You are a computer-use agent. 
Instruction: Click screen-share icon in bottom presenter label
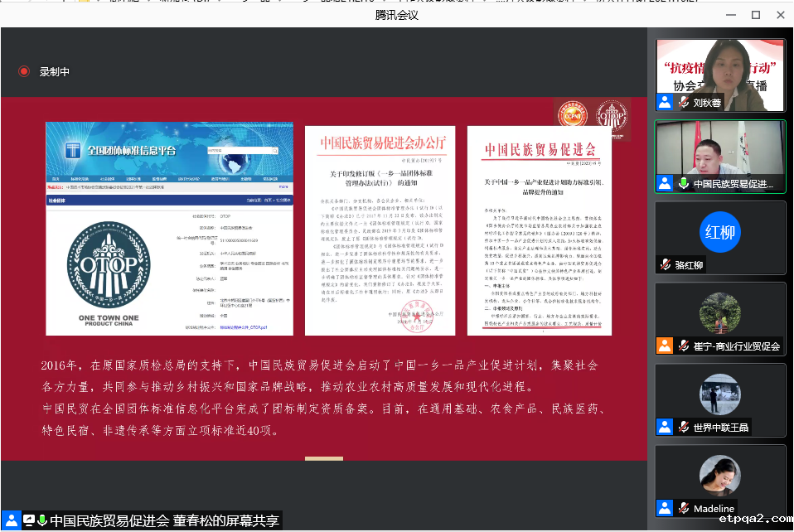[29, 520]
